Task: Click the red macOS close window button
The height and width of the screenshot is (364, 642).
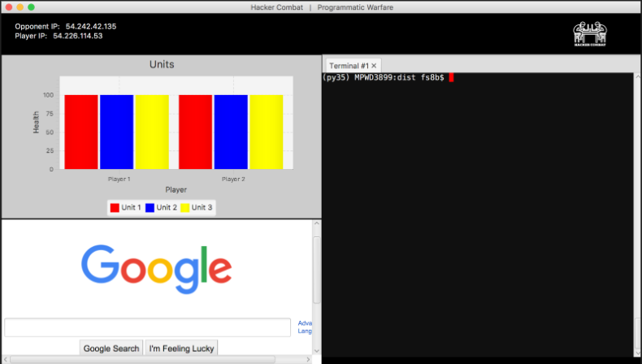Action: tap(9, 7)
